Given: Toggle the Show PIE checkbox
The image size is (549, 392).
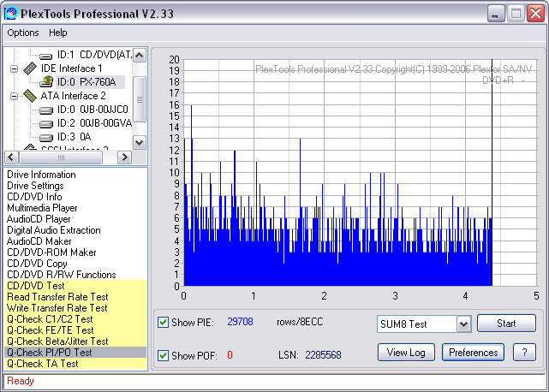Looking at the screenshot, I should (163, 322).
